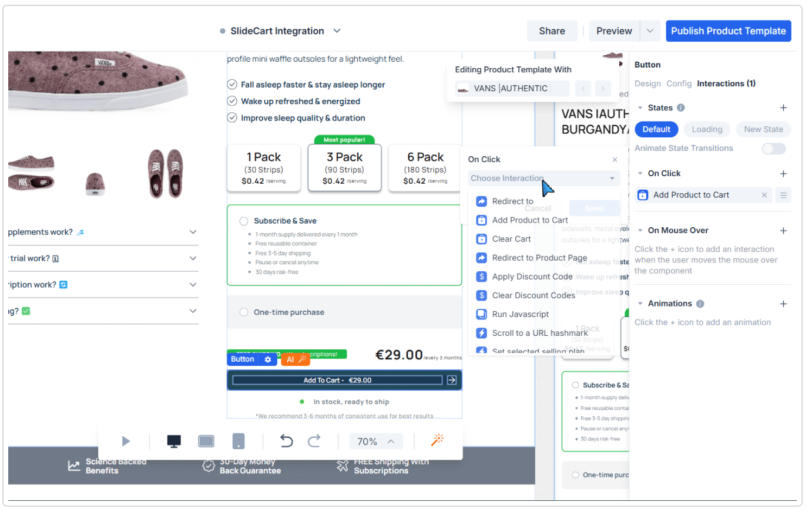Add a new state with plus icon

click(x=783, y=107)
